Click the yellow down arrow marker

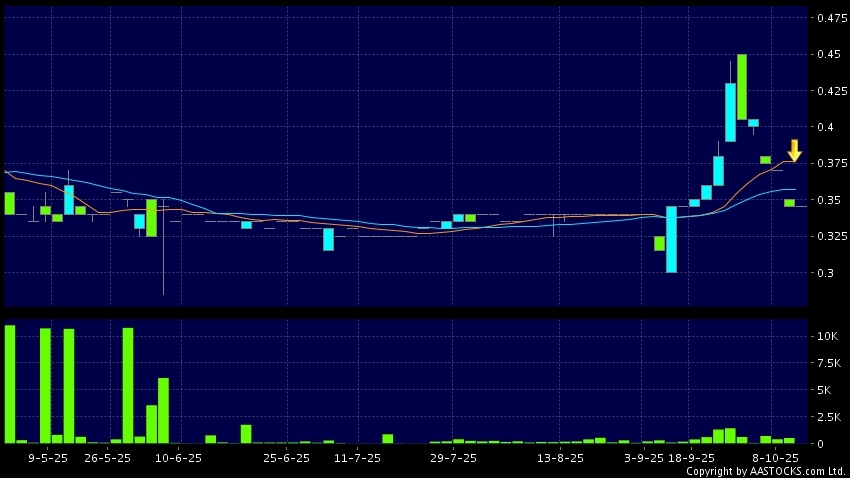click(x=794, y=151)
